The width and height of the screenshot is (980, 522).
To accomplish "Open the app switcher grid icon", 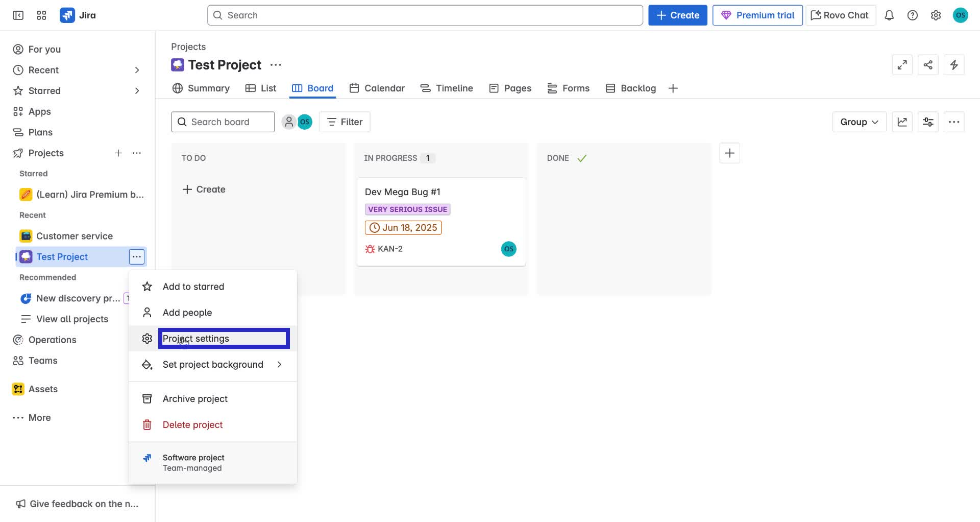I will tap(41, 15).
